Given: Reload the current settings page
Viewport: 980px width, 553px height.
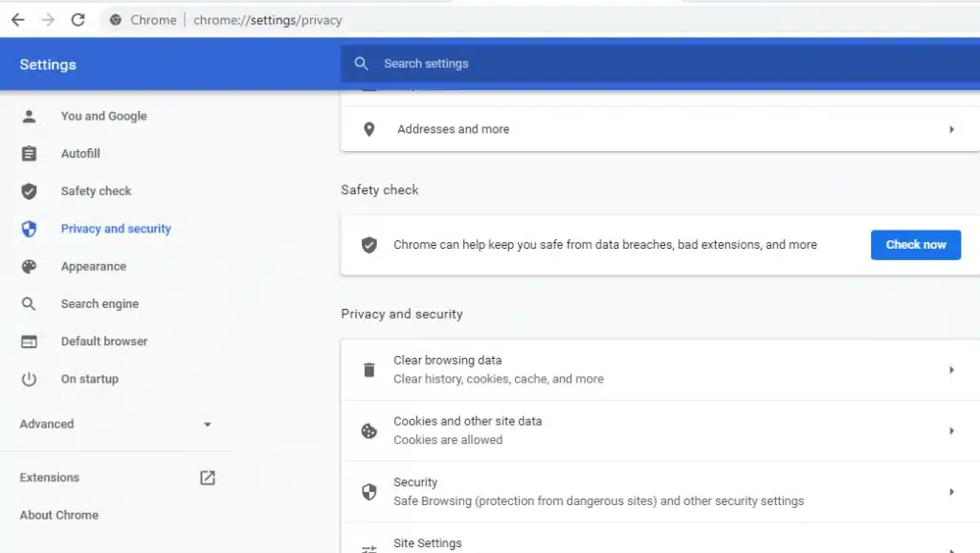Looking at the screenshot, I should (x=78, y=19).
